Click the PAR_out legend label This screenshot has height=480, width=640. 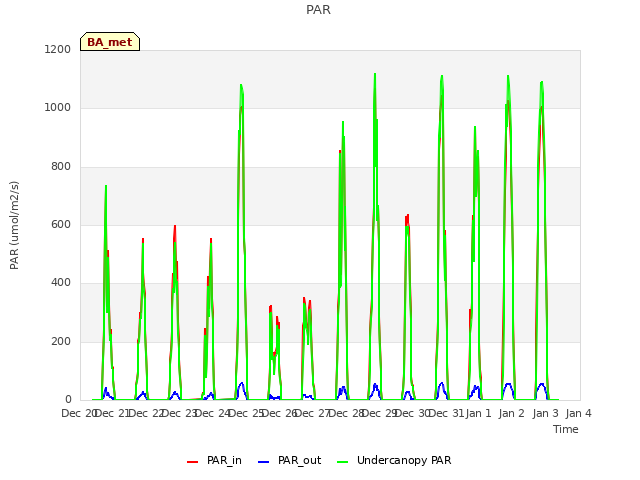point(299,460)
